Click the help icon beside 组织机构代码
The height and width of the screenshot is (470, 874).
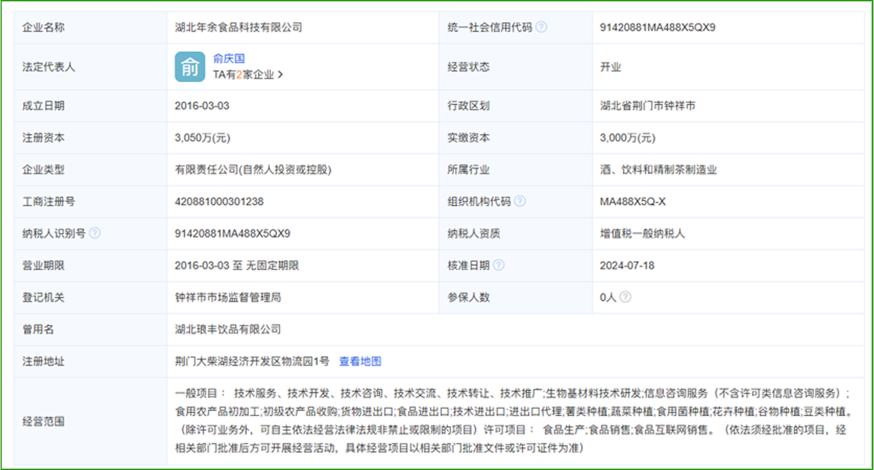pyautogui.click(x=519, y=201)
